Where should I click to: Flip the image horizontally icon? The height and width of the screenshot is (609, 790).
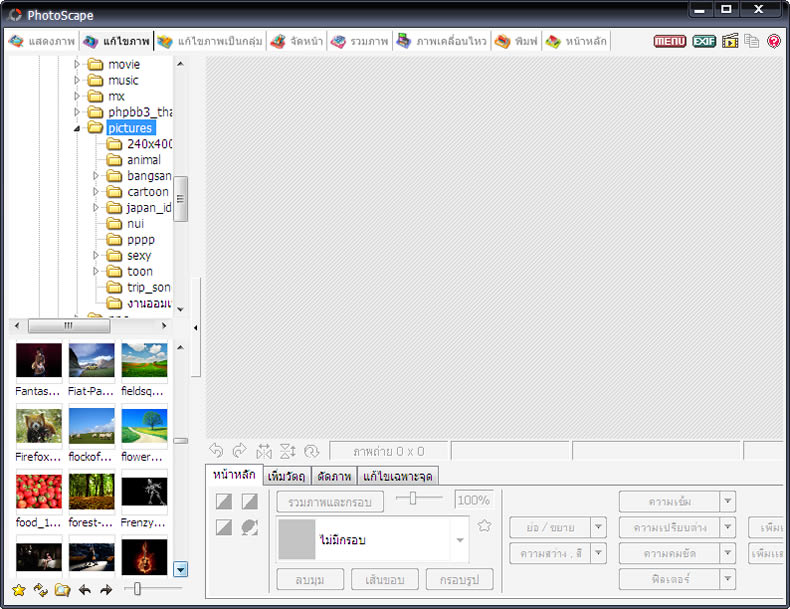264,451
